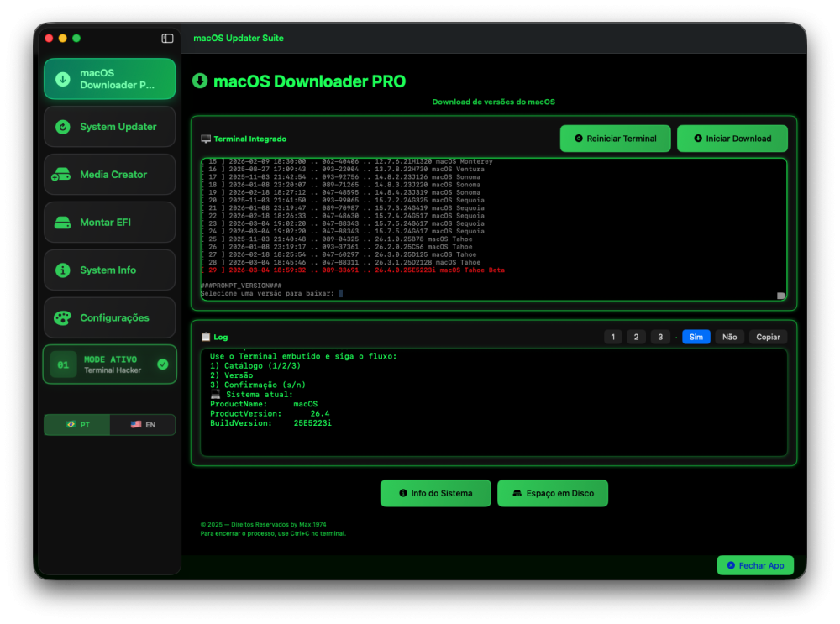Click the Log clipboard icon
Image resolution: width=840 pixels, height=624 pixels.
pos(206,337)
